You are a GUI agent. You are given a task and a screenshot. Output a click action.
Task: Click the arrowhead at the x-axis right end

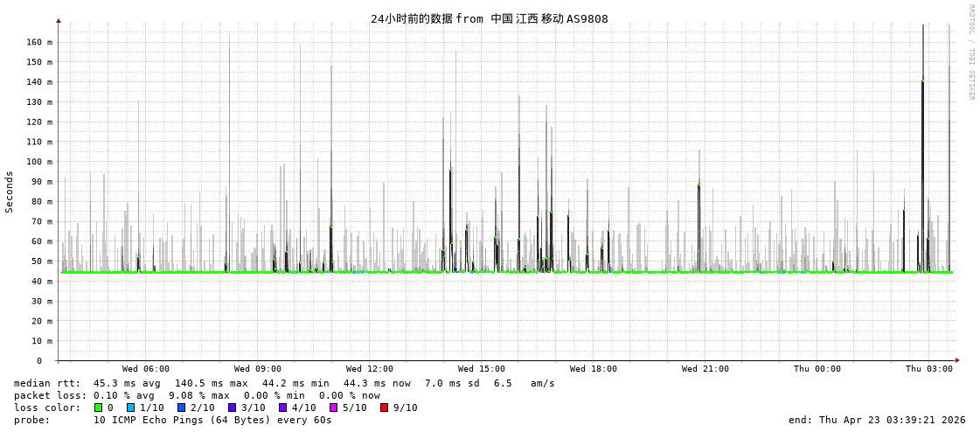957,360
